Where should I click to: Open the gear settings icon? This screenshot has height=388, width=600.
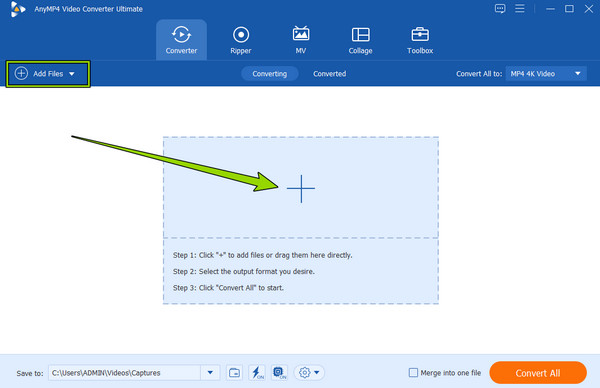[305, 373]
